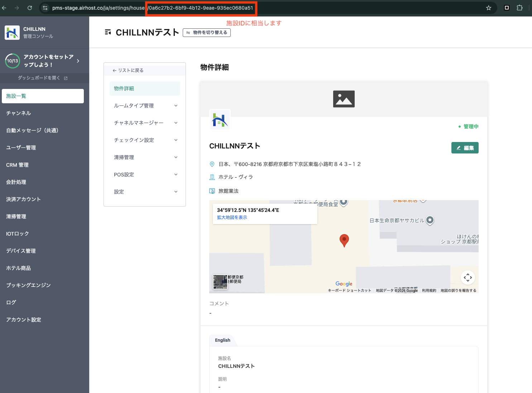Bookmark this page with the star icon
532x393 pixels.
click(x=488, y=8)
